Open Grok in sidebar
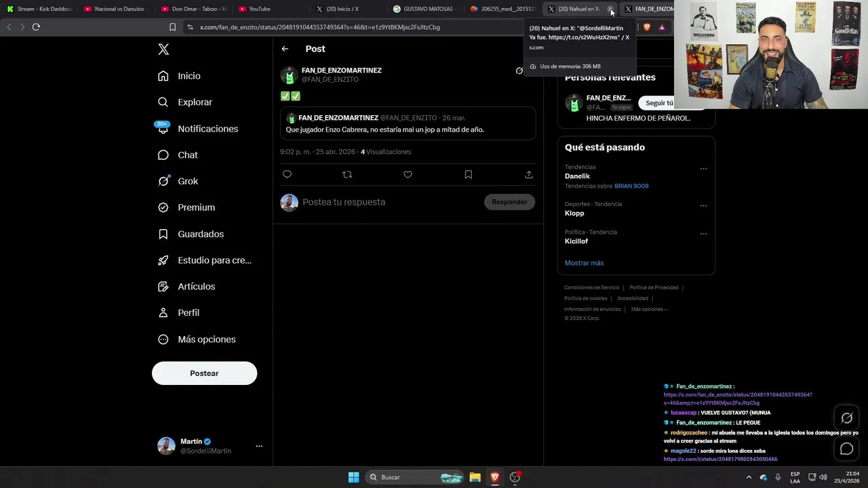This screenshot has height=488, width=868. [x=178, y=181]
